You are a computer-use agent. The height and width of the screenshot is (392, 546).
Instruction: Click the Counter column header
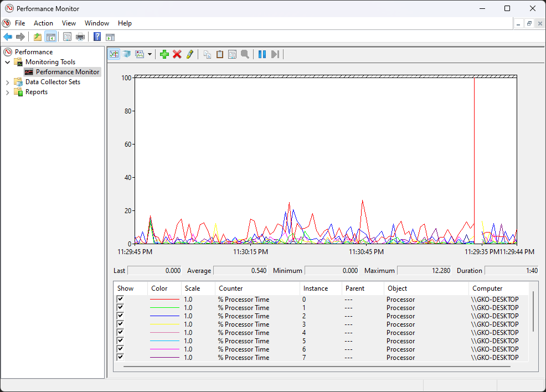pyautogui.click(x=231, y=288)
